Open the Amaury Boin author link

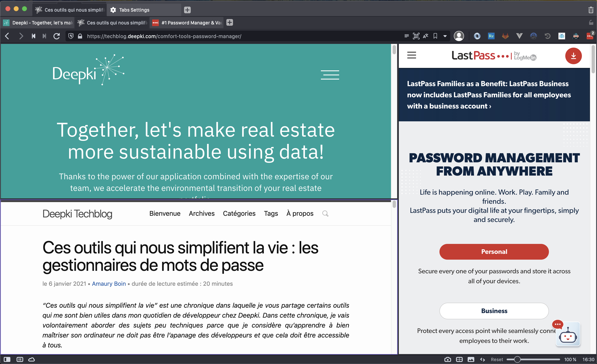[109, 284]
